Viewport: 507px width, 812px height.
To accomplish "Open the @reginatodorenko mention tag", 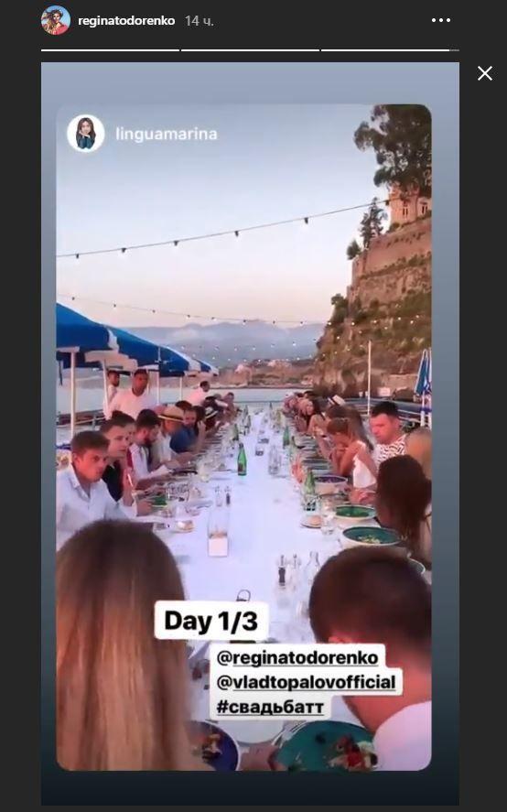I will pyautogui.click(x=297, y=657).
